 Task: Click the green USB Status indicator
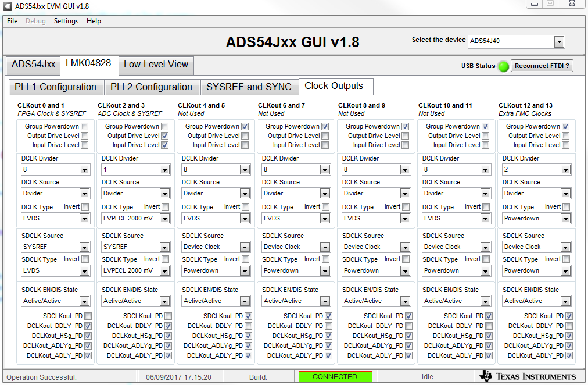(502, 66)
